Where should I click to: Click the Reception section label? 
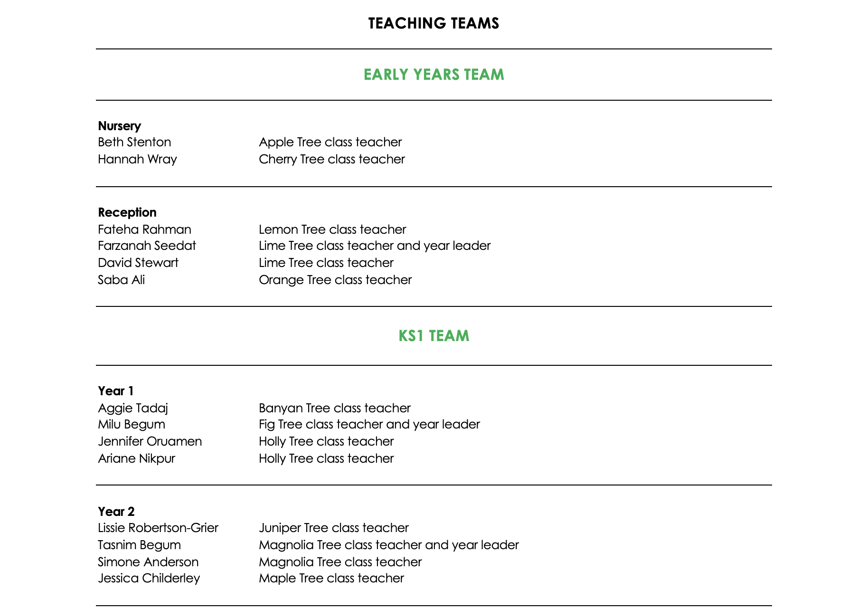pos(127,212)
